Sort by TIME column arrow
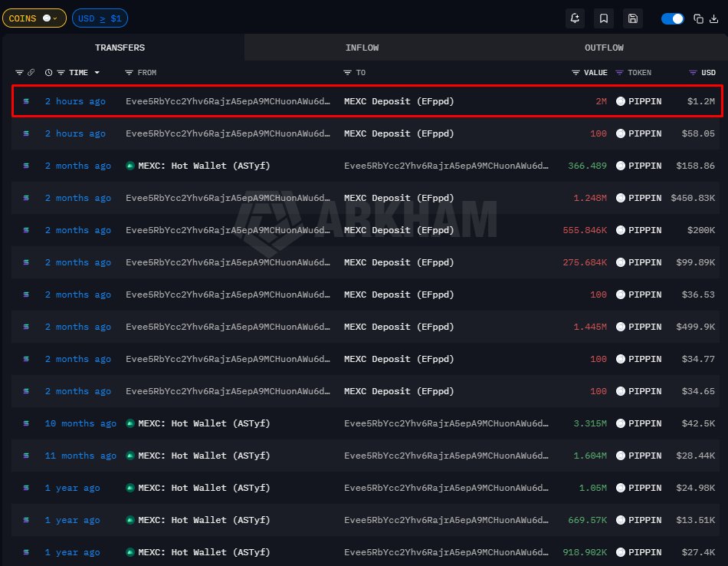The height and width of the screenshot is (566, 728). pyautogui.click(x=97, y=73)
